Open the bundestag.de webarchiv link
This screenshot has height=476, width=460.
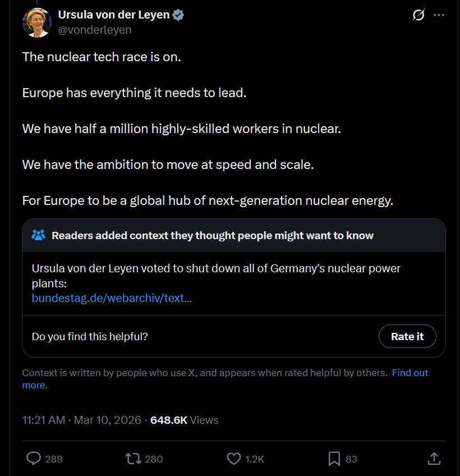click(112, 298)
